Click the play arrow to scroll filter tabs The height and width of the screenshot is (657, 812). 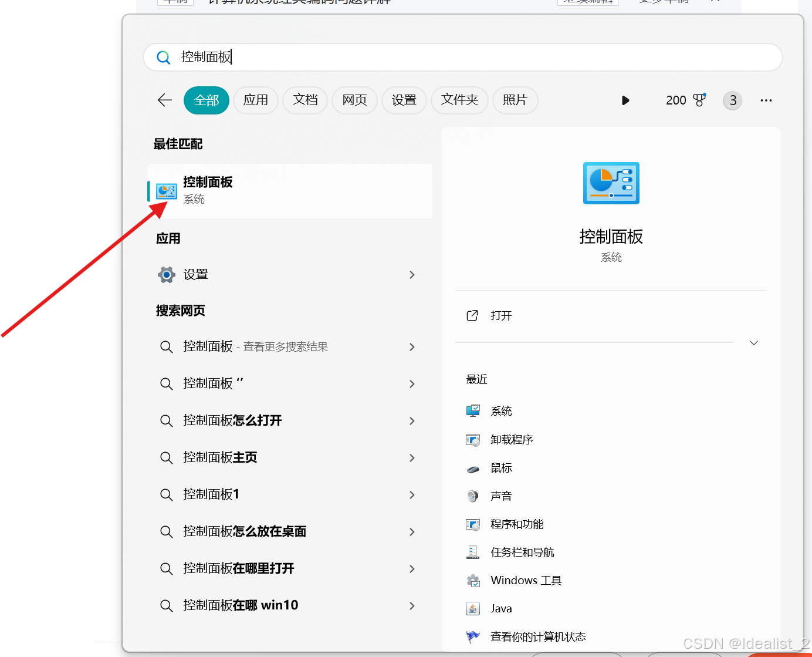click(x=625, y=100)
